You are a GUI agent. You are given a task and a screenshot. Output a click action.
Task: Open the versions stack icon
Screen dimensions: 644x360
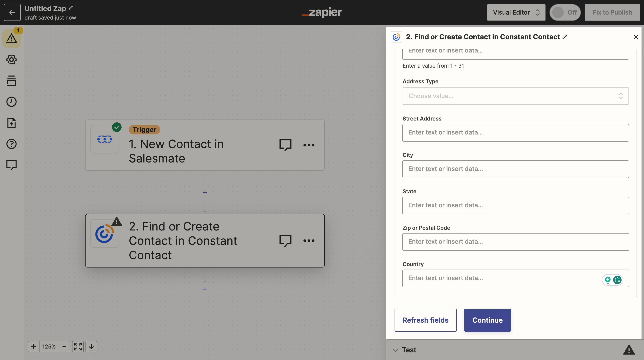pyautogui.click(x=12, y=80)
